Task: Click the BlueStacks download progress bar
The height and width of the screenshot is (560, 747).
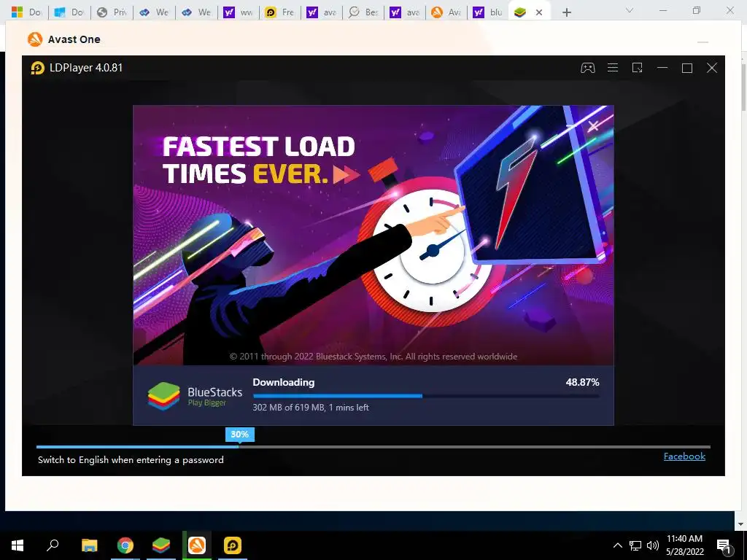Action: coord(426,396)
